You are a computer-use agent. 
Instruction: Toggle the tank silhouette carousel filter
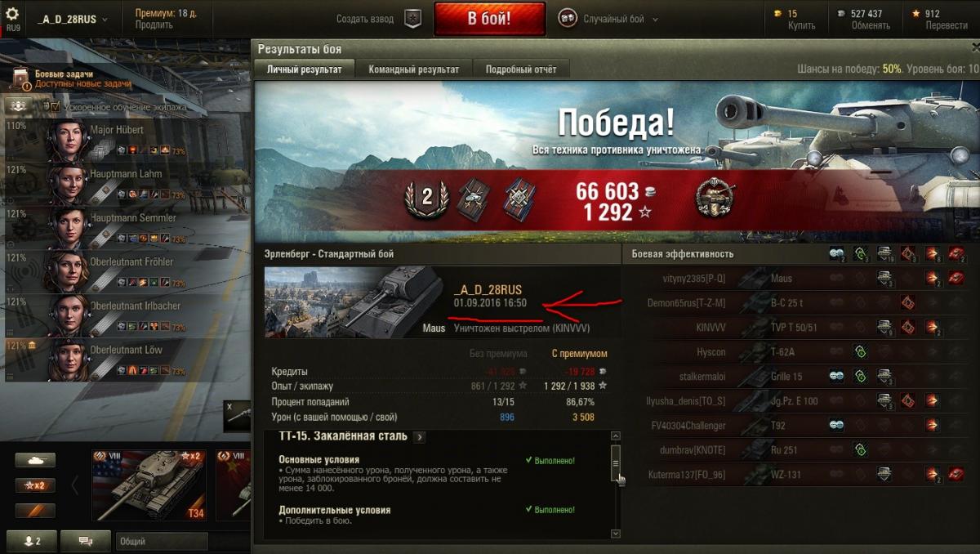[x=35, y=461]
